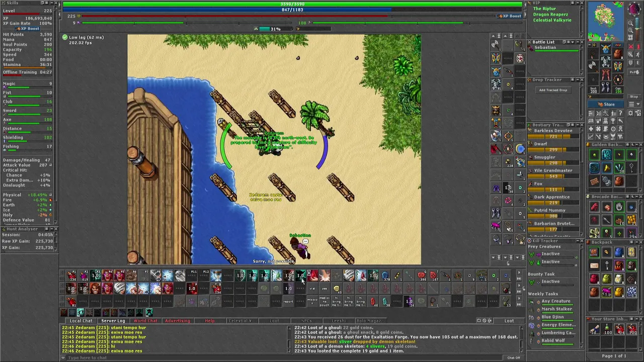
Task: Minimize the Golden Backpack container
Action: pyautogui.click(x=635, y=145)
